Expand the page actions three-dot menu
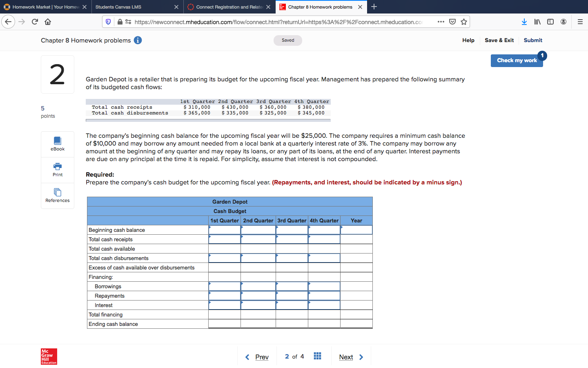 click(x=441, y=22)
